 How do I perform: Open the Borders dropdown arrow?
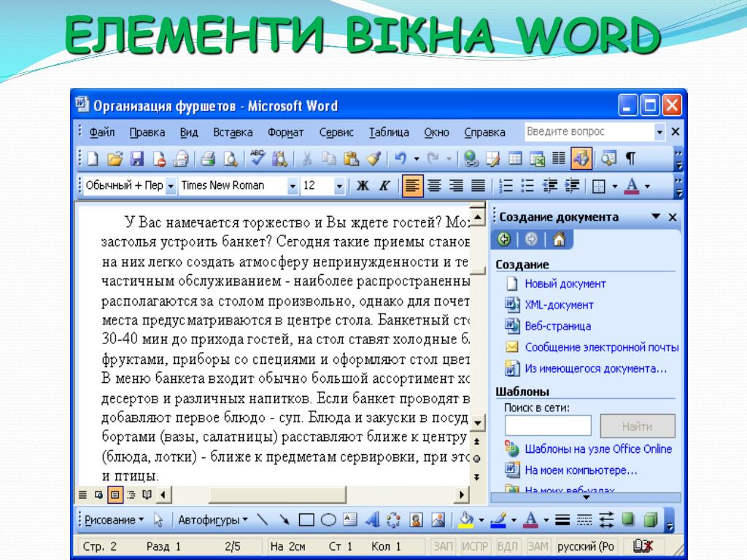click(x=614, y=186)
